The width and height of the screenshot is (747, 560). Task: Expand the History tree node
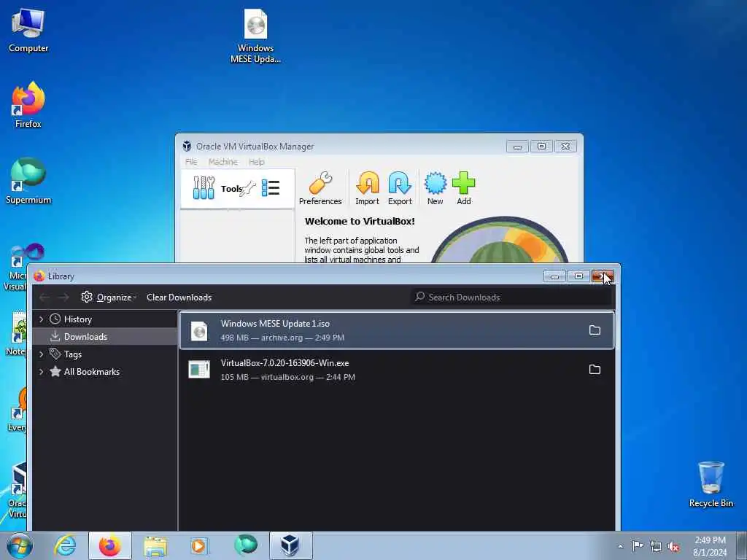pos(42,319)
